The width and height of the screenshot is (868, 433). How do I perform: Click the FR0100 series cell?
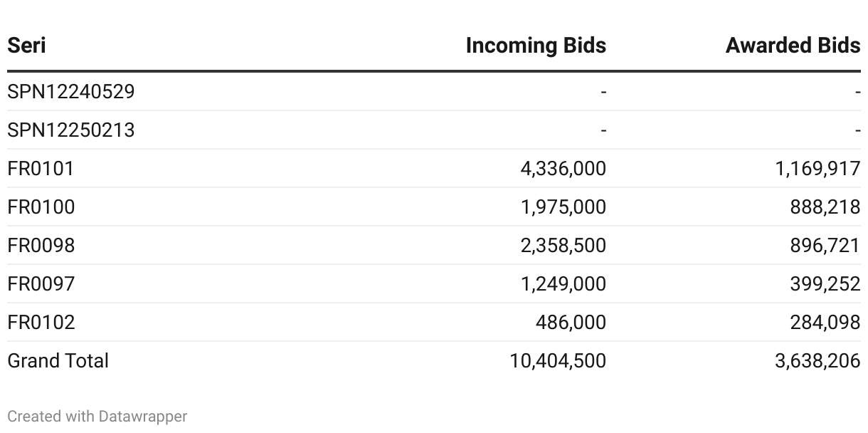[x=41, y=207]
